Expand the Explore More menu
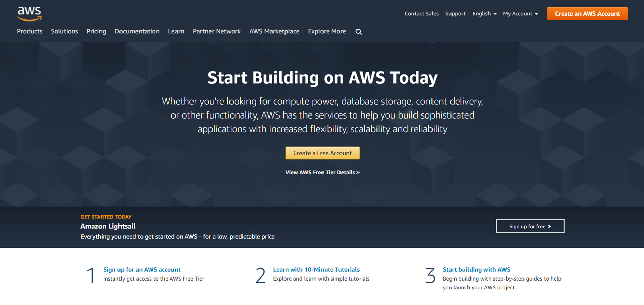The image size is (644, 305). pos(327,31)
